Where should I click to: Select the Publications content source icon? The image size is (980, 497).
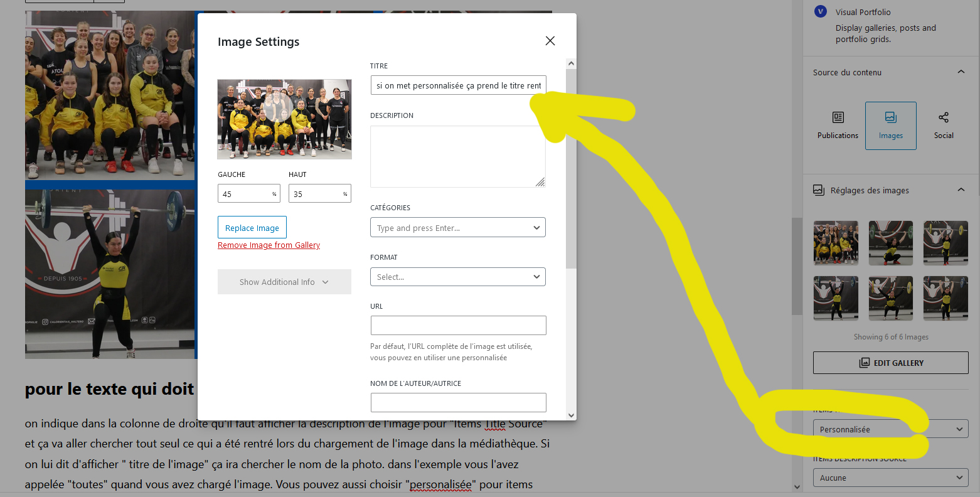click(838, 118)
